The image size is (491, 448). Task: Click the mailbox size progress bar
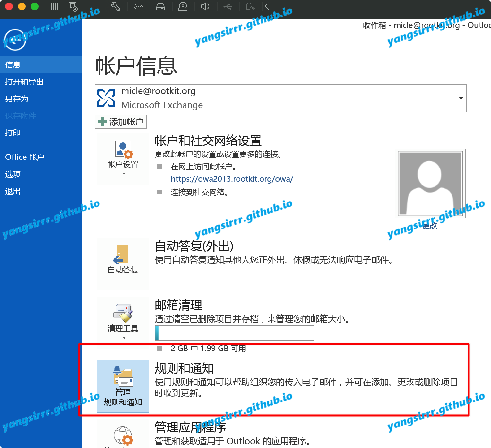click(x=235, y=333)
